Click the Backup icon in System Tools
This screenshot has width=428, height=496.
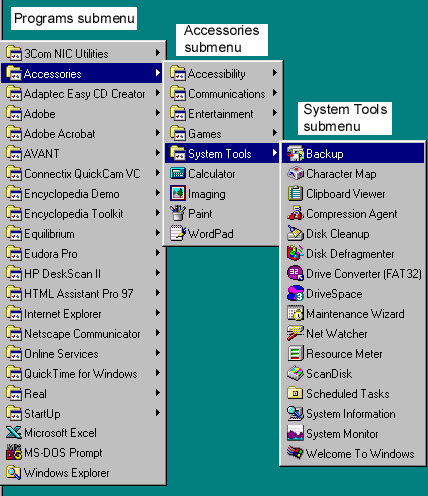pyautogui.click(x=295, y=153)
